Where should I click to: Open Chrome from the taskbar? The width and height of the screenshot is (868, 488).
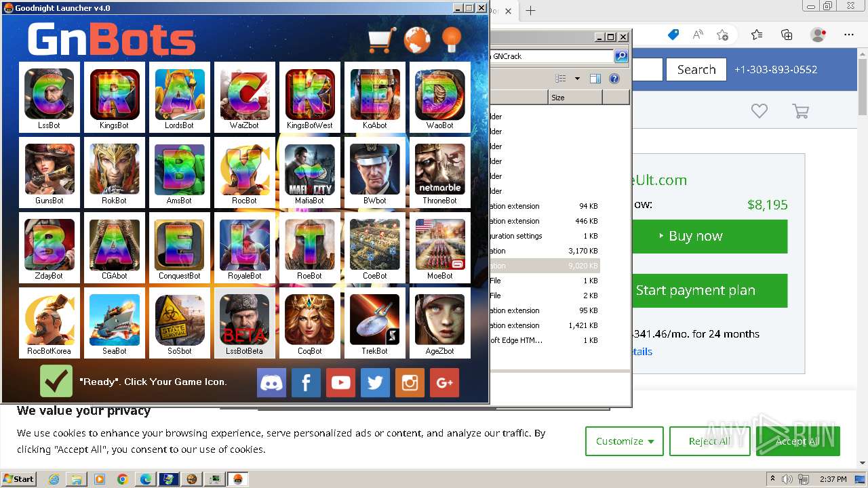tap(123, 479)
